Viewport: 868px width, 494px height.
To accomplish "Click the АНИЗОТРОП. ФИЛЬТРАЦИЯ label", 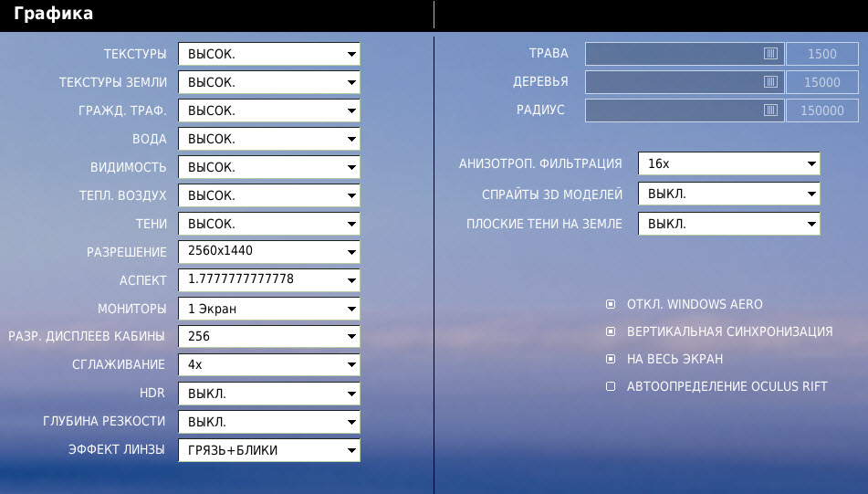I will [x=540, y=163].
